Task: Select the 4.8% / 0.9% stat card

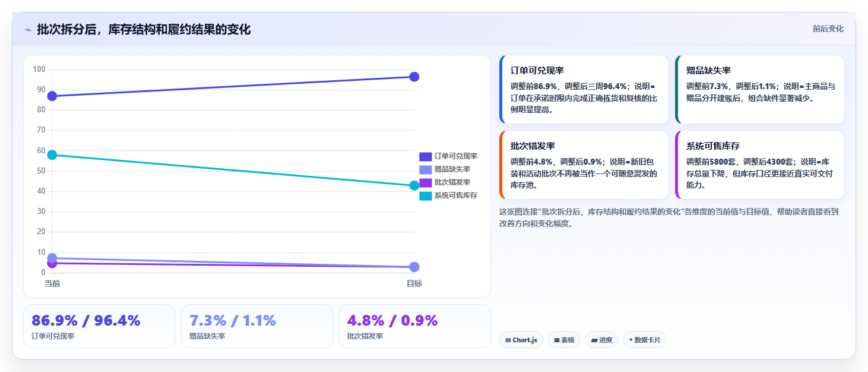Action: (415, 326)
